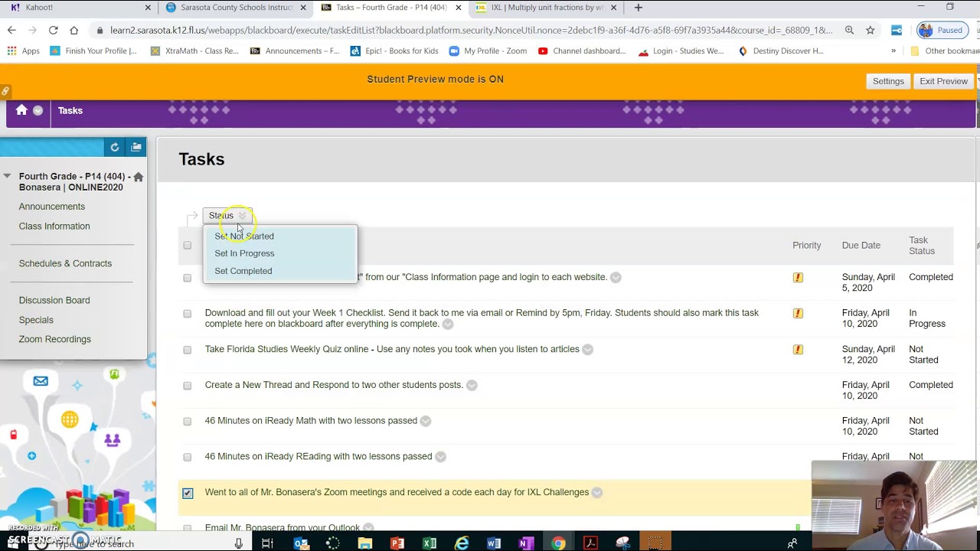The width and height of the screenshot is (980, 551).
Task: Click the priority icon for Florida Studies Quiz task
Action: point(798,350)
